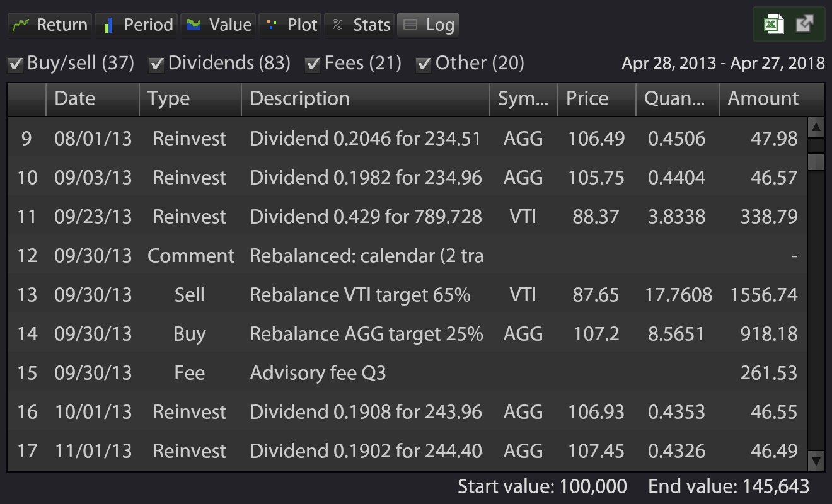Click the vertical scrollbar thumb
The height and width of the screenshot is (504, 832).
(816, 161)
